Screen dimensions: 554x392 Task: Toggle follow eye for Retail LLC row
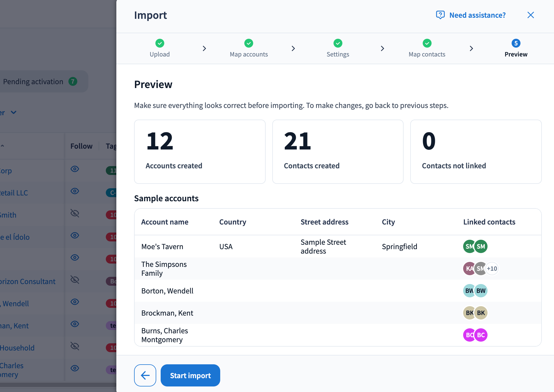(x=75, y=191)
